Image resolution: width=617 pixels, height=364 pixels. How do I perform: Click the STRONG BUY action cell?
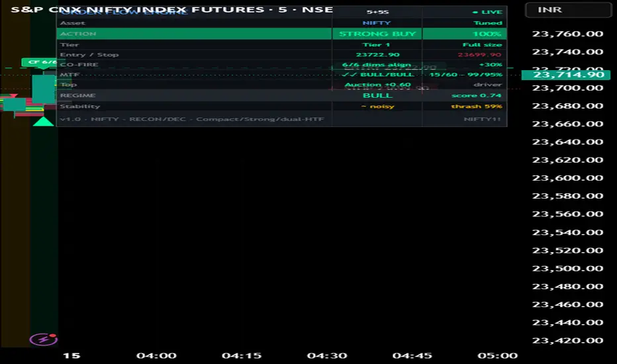click(x=377, y=34)
